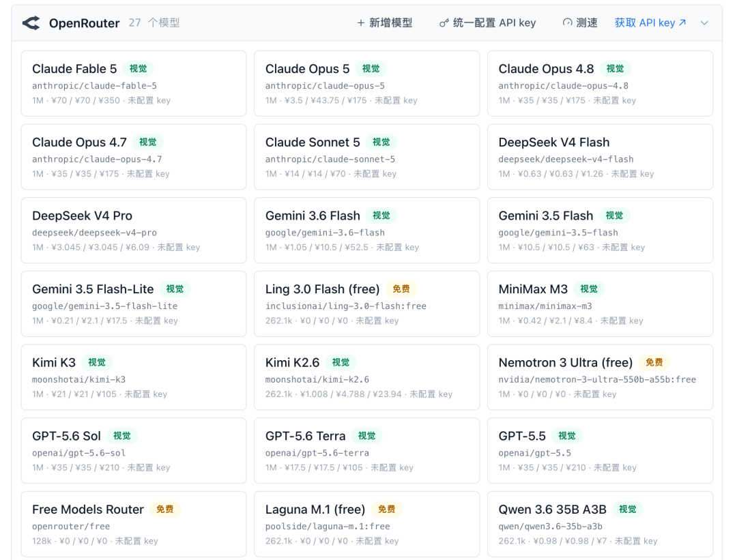Viewport: 737px width, 560px height.
Task: Click Kimi K3 pricing line ¥21 / ¥21 / ¥105
Action: pos(100,394)
